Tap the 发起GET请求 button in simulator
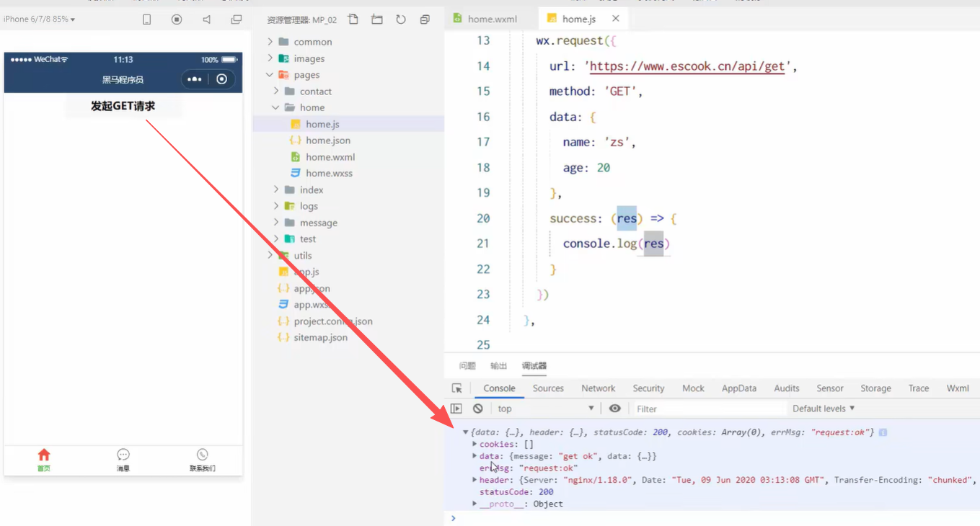 pos(123,107)
